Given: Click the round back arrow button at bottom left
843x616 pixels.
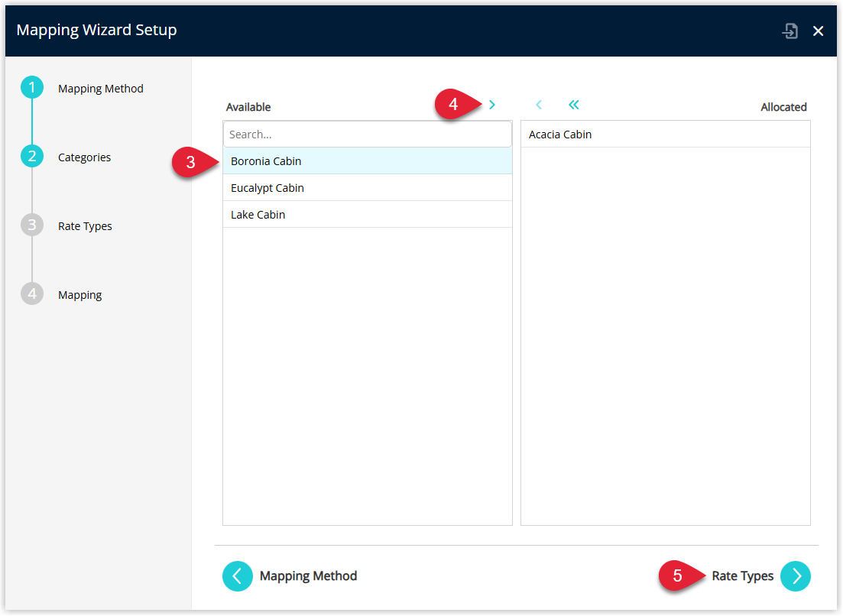Looking at the screenshot, I should 238,576.
